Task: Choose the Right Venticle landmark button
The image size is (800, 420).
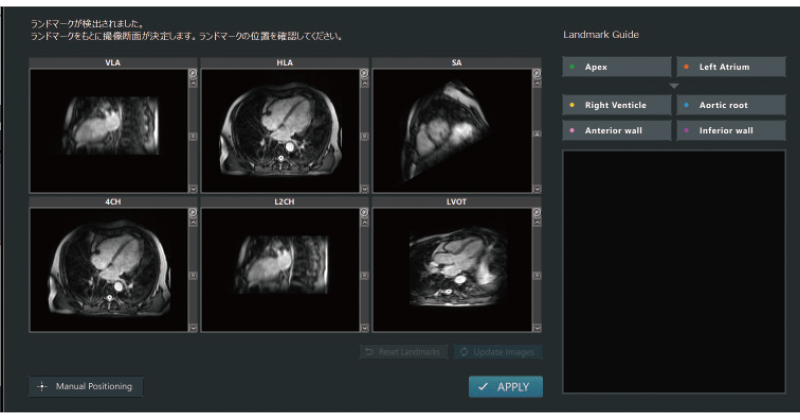Action: coord(616,105)
